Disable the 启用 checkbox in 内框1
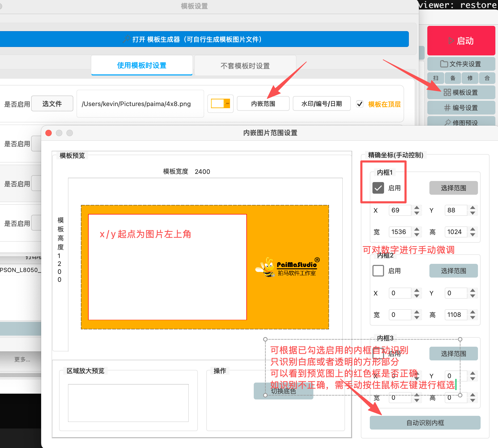This screenshot has width=498, height=448. [x=378, y=188]
